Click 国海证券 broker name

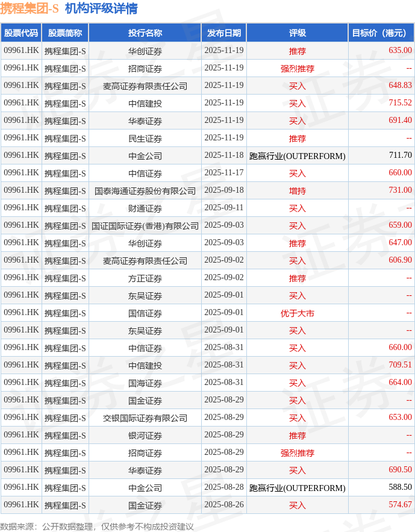click(x=145, y=383)
